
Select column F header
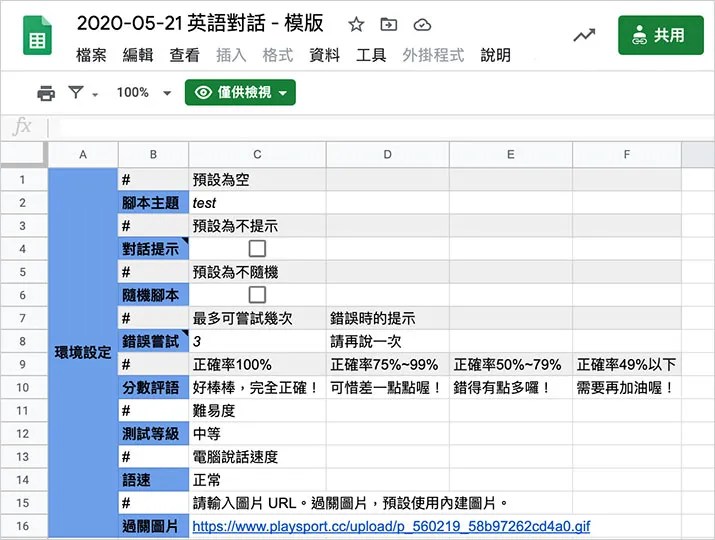pos(627,155)
